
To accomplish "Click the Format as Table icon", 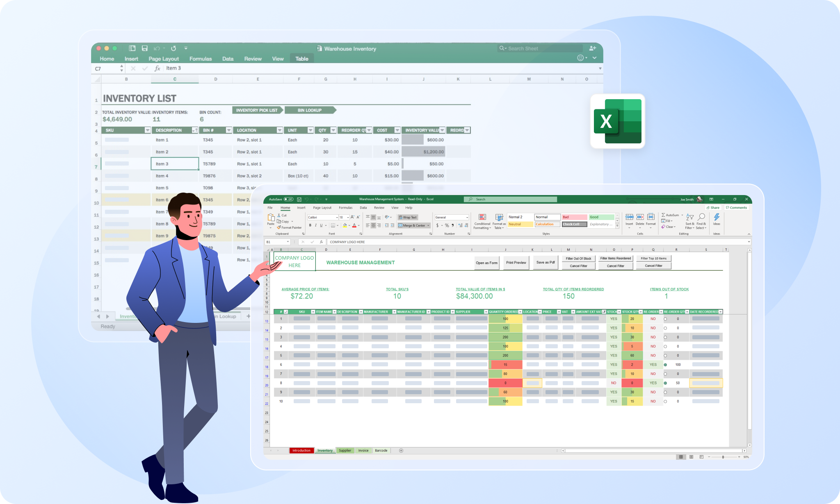I will (499, 217).
